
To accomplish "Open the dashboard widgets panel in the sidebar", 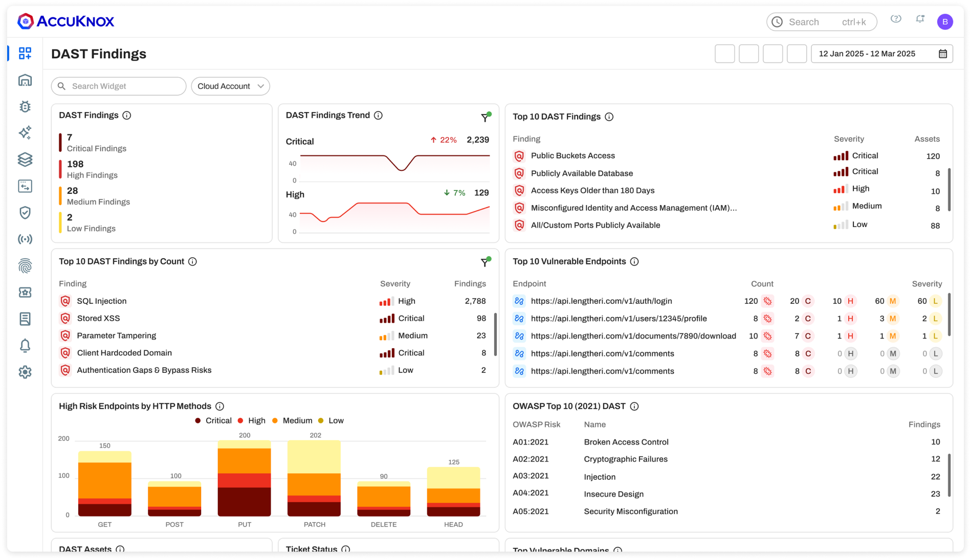I will pos(25,53).
